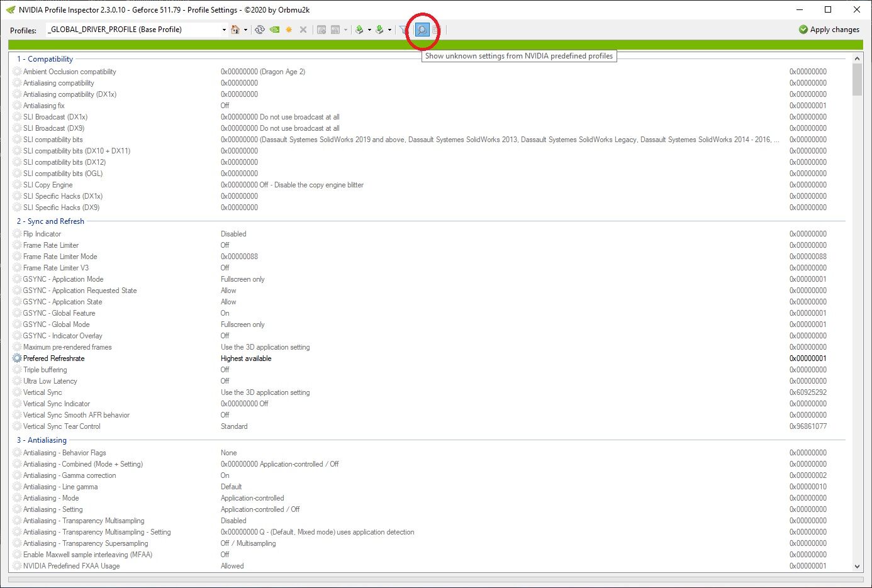Screen dimensions: 872x588
Task: Select the 'GSYNC - Indicator Overlay' setting
Action: [x=63, y=336]
